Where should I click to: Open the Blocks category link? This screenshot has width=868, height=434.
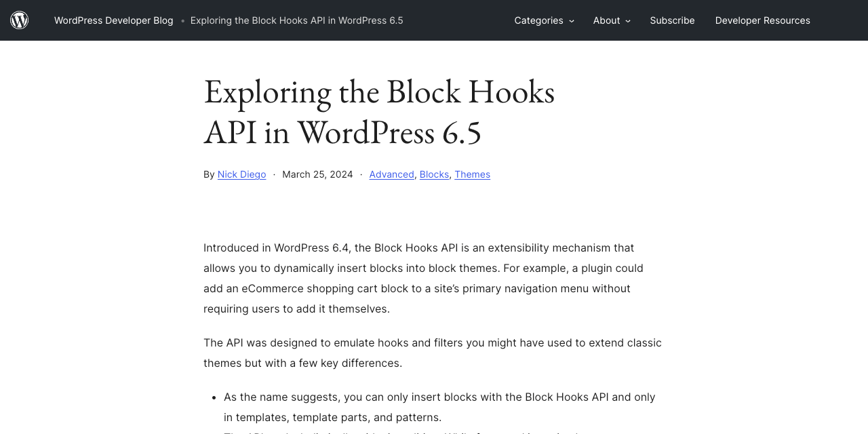[434, 174]
